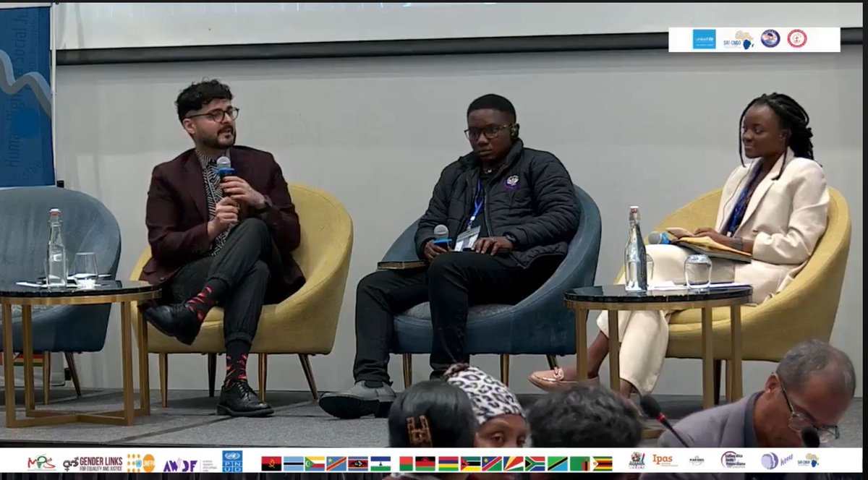Click the DR Congo flag

336,463
